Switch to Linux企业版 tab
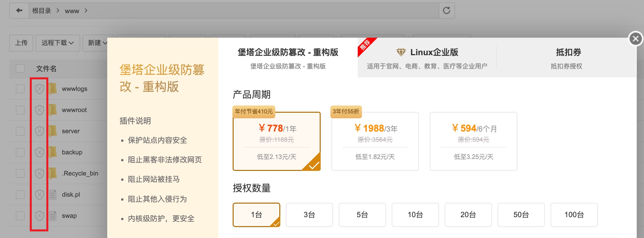Image resolution: width=644 pixels, height=238 pixels. (x=427, y=58)
